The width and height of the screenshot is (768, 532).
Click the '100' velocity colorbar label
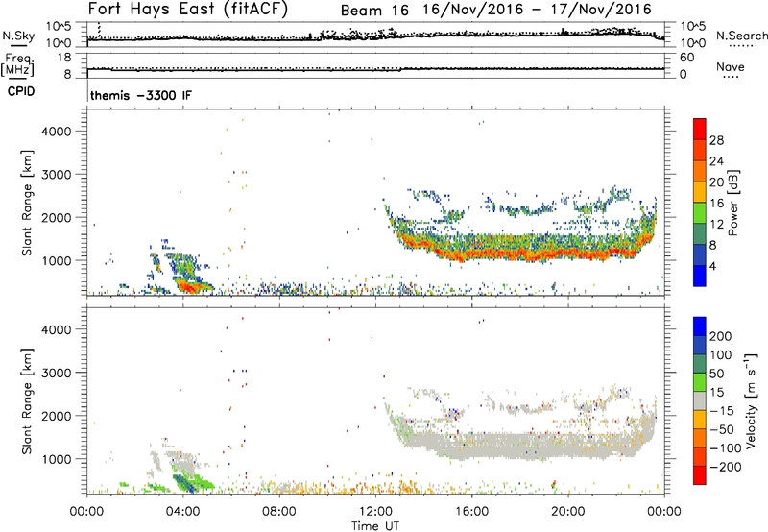click(x=721, y=355)
